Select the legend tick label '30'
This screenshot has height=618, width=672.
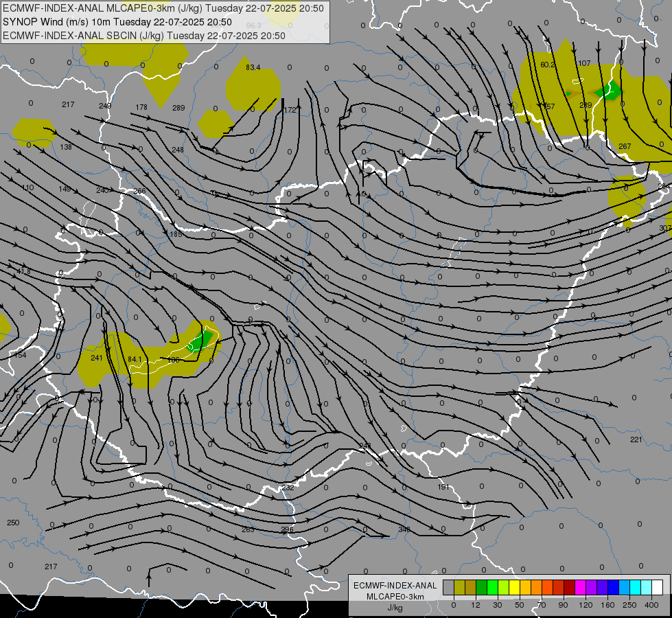(x=498, y=605)
